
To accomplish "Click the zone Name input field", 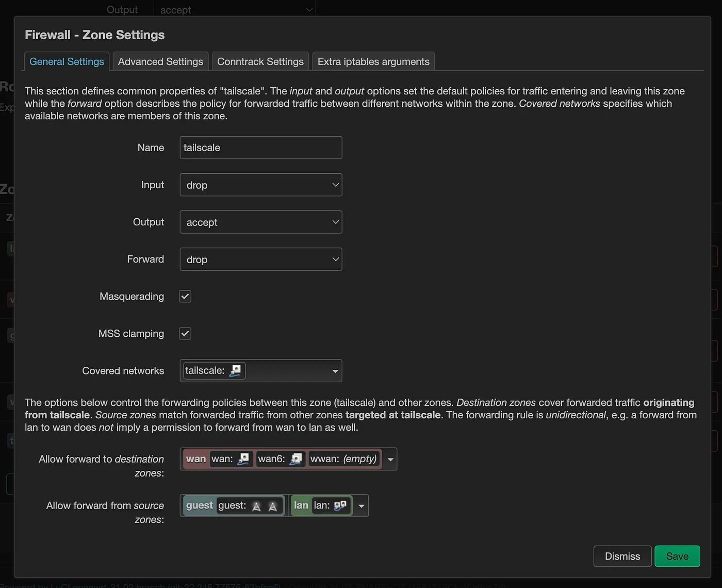I will [261, 148].
